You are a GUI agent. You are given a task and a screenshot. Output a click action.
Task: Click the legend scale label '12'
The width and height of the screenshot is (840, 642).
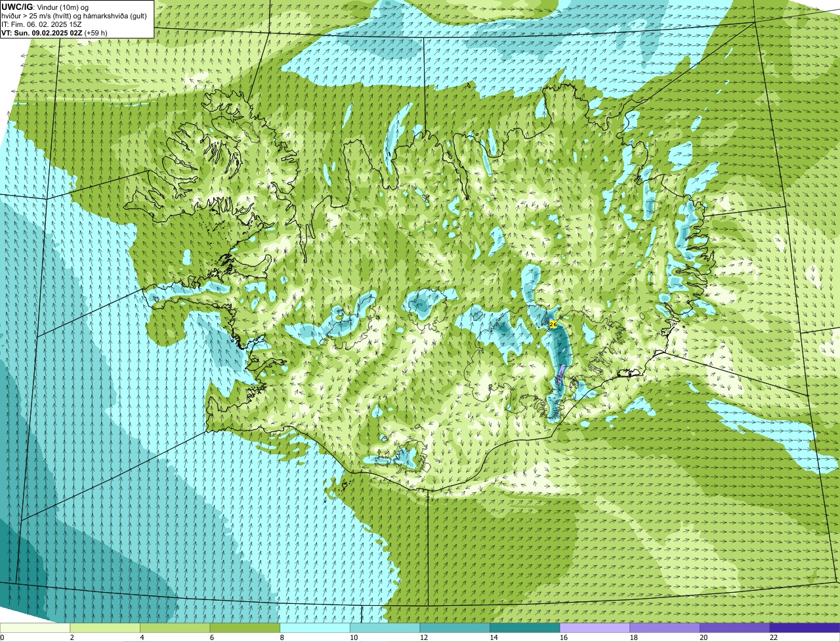424,637
